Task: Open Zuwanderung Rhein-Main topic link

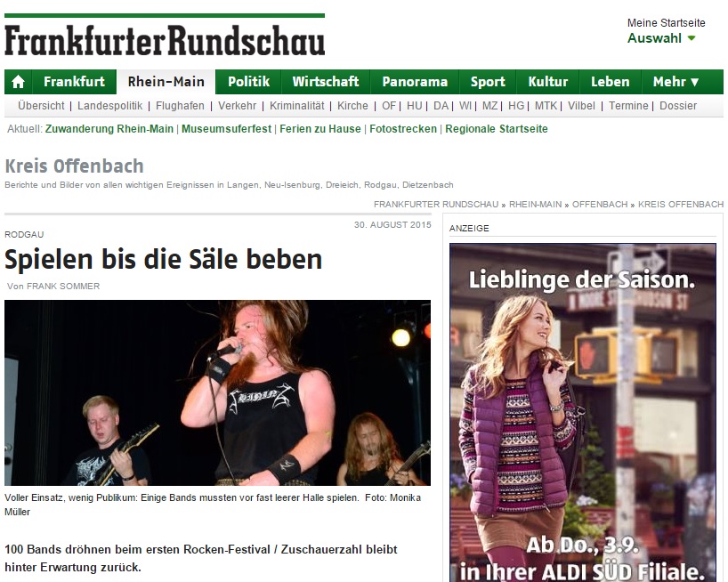Action: point(109,128)
